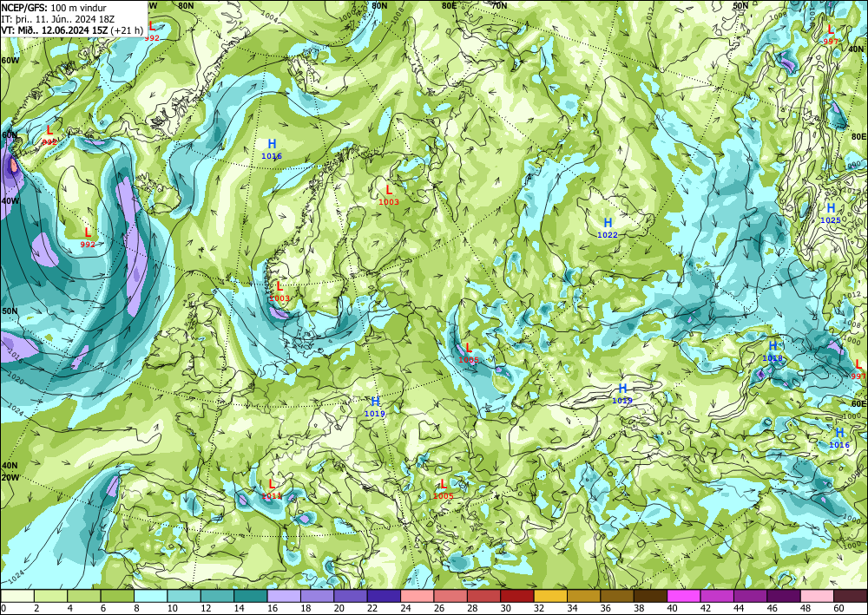
Task: Click the "1011" low pressure value
Action: point(272,496)
